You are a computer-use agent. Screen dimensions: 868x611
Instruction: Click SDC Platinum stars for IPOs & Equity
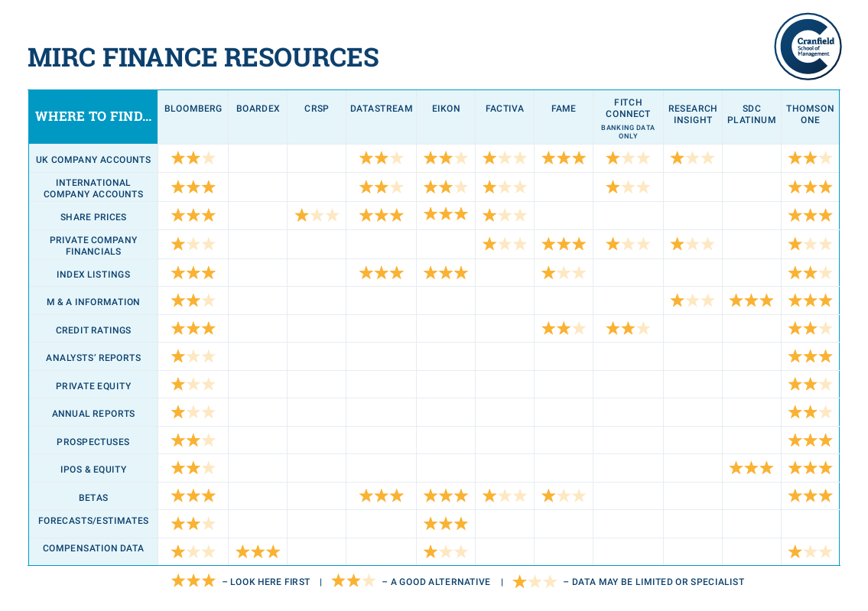(x=751, y=469)
